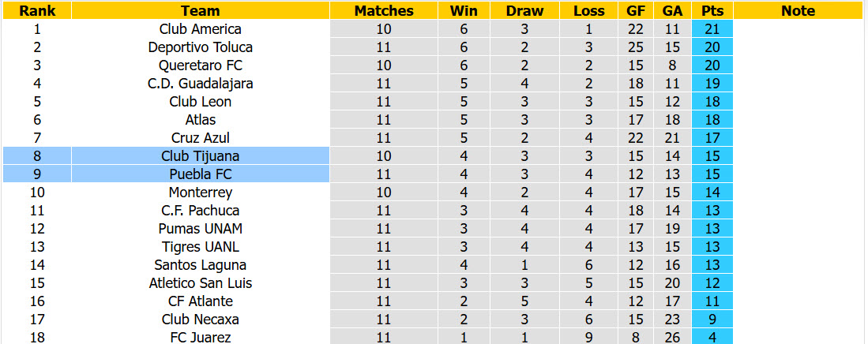Click the Santos Laguna team name
This screenshot has width=868, height=344.
(201, 265)
